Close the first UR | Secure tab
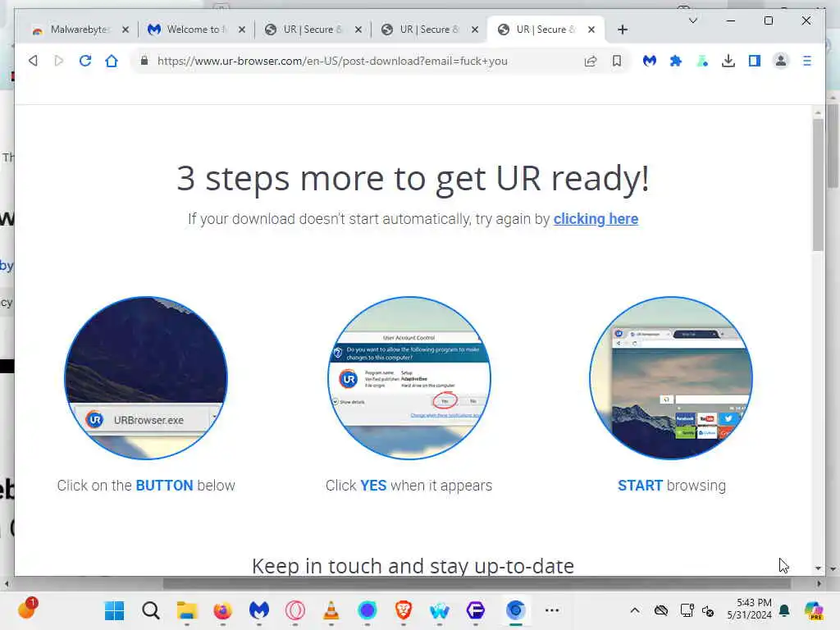The image size is (840, 630). click(358, 30)
